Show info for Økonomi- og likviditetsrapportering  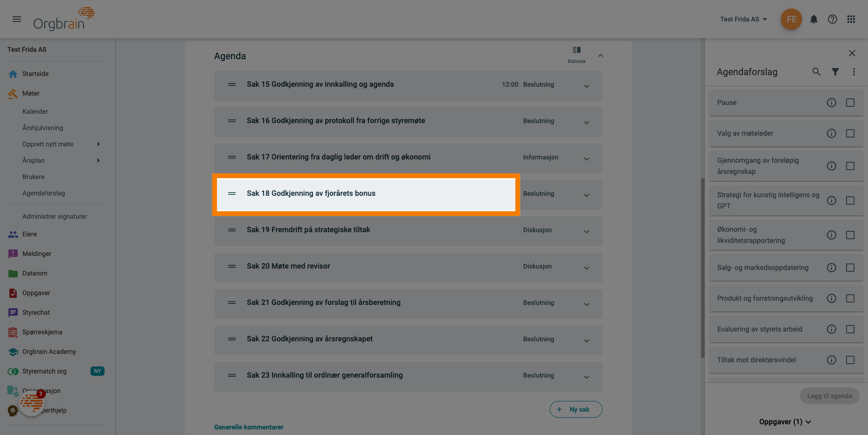click(832, 235)
